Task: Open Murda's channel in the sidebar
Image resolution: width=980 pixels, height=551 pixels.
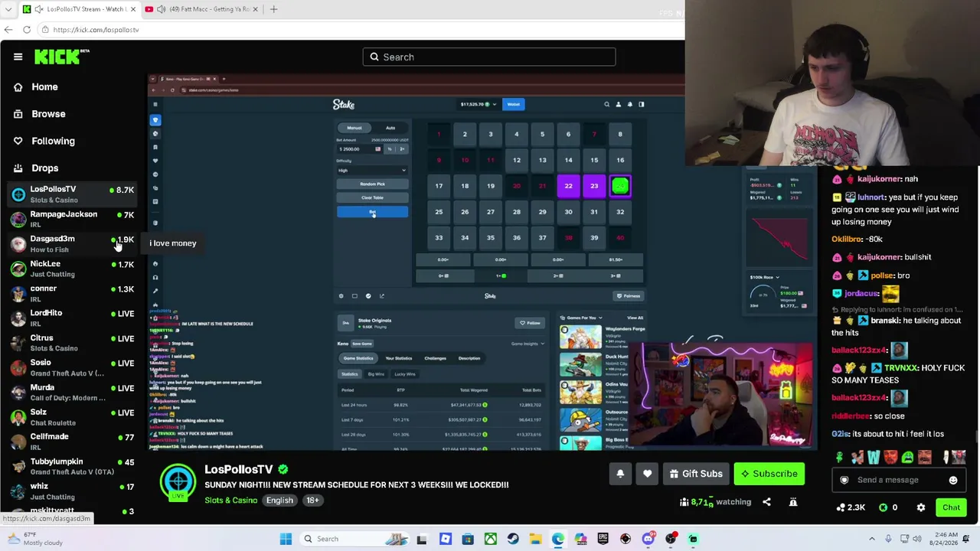Action: [73, 393]
